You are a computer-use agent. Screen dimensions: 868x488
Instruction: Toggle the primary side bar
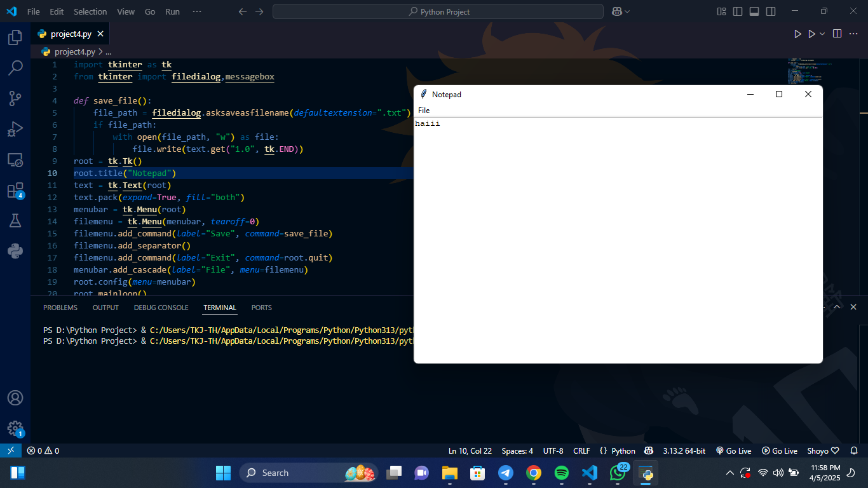click(738, 11)
